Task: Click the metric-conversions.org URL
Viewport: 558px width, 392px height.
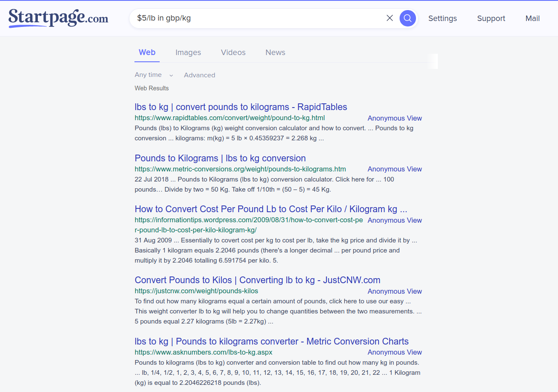Action: 240,169
